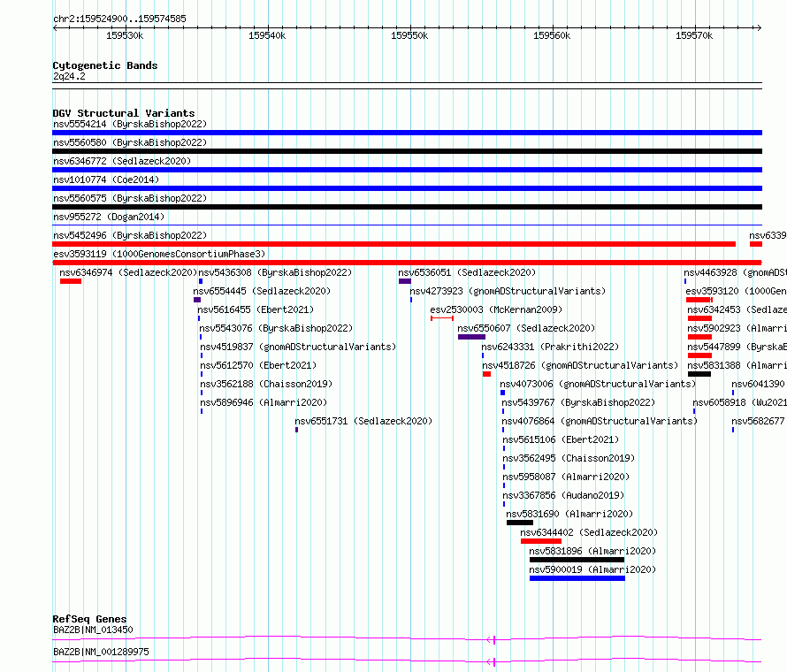
Task: Open nsv5543076 (ByrskaBishop2022) label
Action: tap(276, 328)
